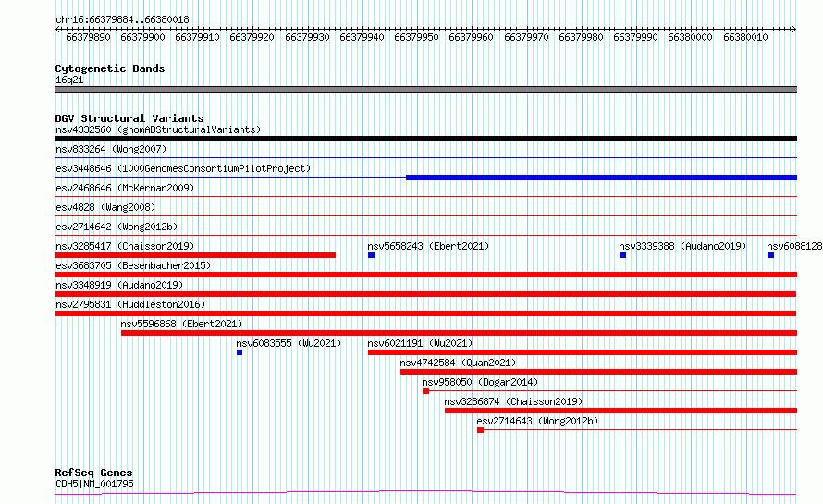Click the red nsv3348919 Audano2019 bar

coord(425,294)
